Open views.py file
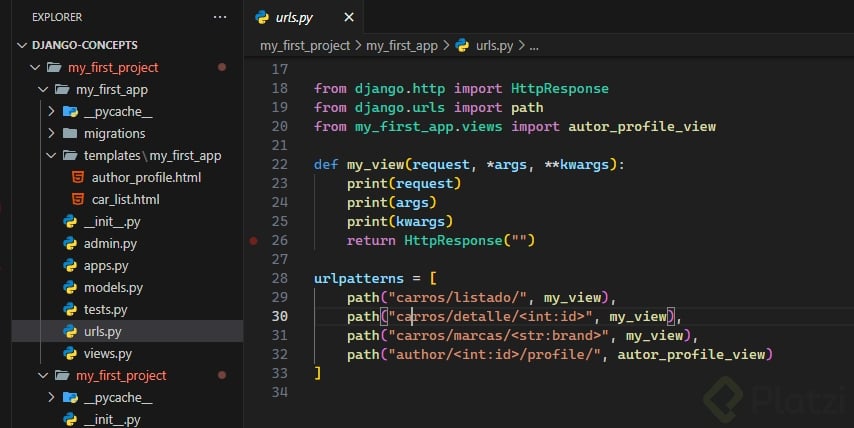Screen dimensions: 854x428 [108, 353]
